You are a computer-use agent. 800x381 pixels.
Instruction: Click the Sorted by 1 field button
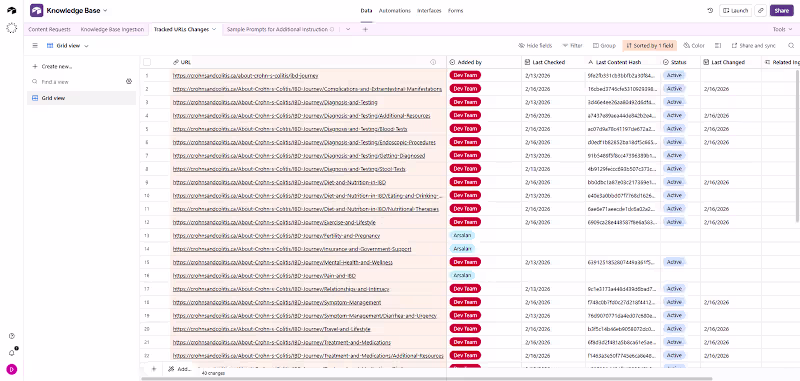(x=649, y=45)
